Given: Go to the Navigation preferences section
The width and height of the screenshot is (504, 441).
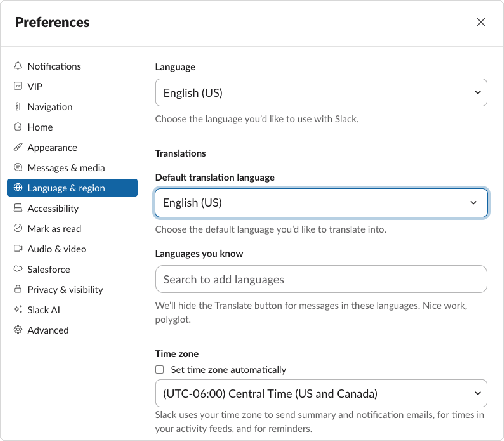Looking at the screenshot, I should click(x=50, y=107).
